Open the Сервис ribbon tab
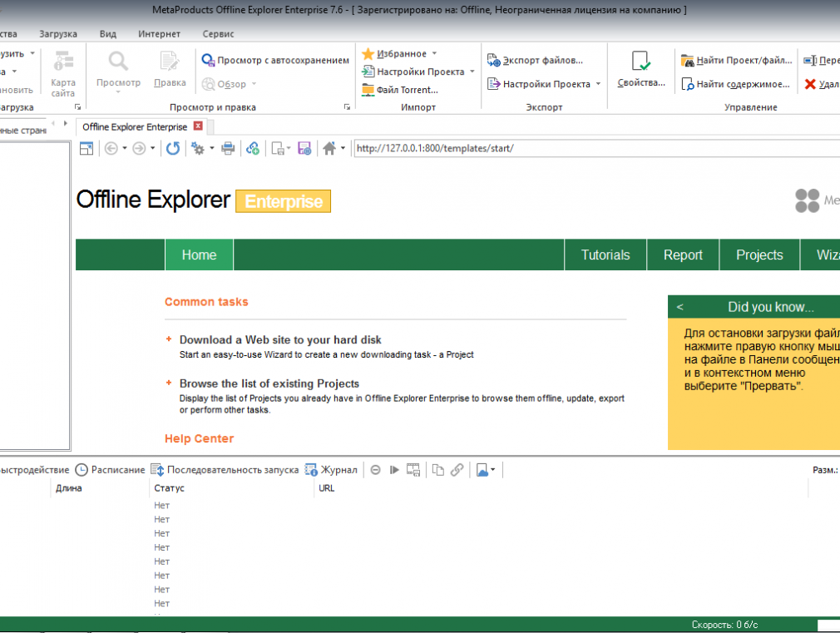This screenshot has width=840, height=633. 218,34
